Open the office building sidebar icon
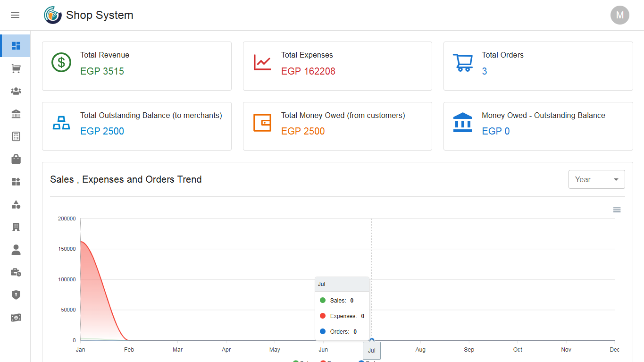This screenshot has width=644, height=362. 16,227
